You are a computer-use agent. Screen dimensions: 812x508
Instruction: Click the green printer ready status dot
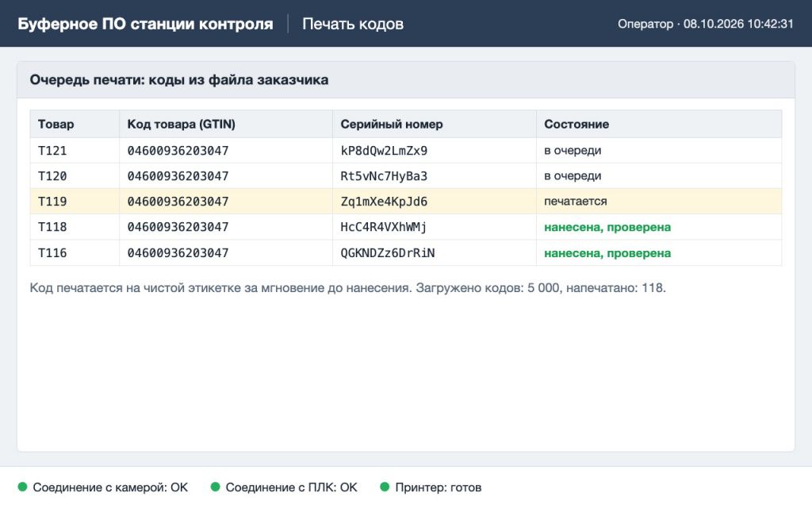(385, 487)
